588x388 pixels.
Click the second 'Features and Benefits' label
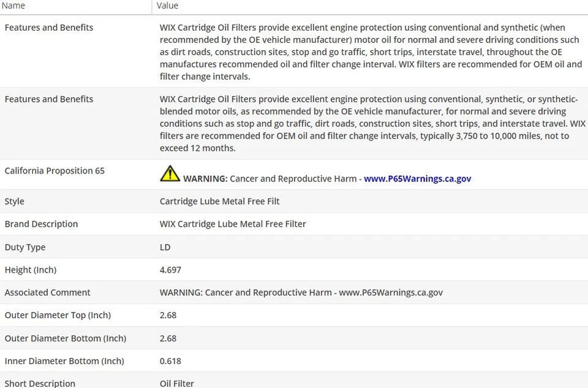click(49, 99)
